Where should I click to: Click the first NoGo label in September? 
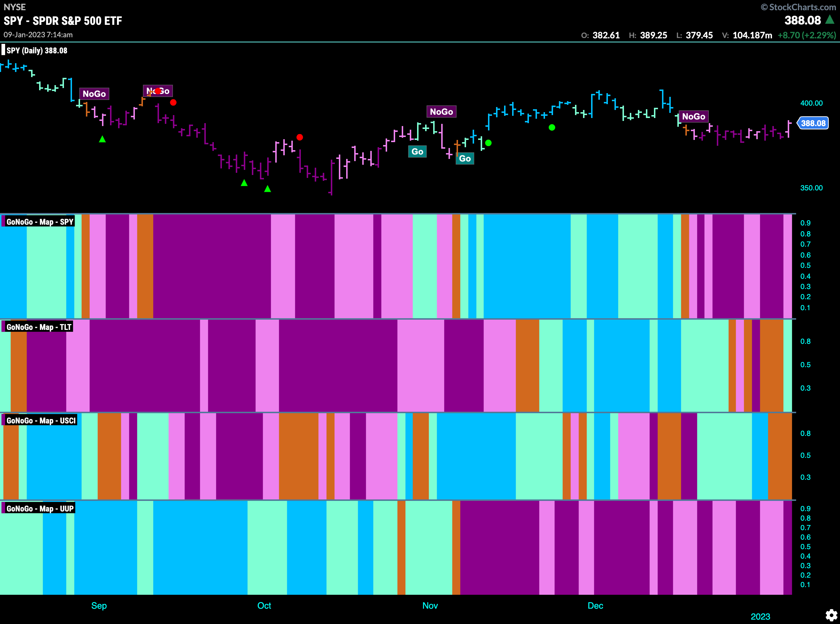pyautogui.click(x=94, y=94)
